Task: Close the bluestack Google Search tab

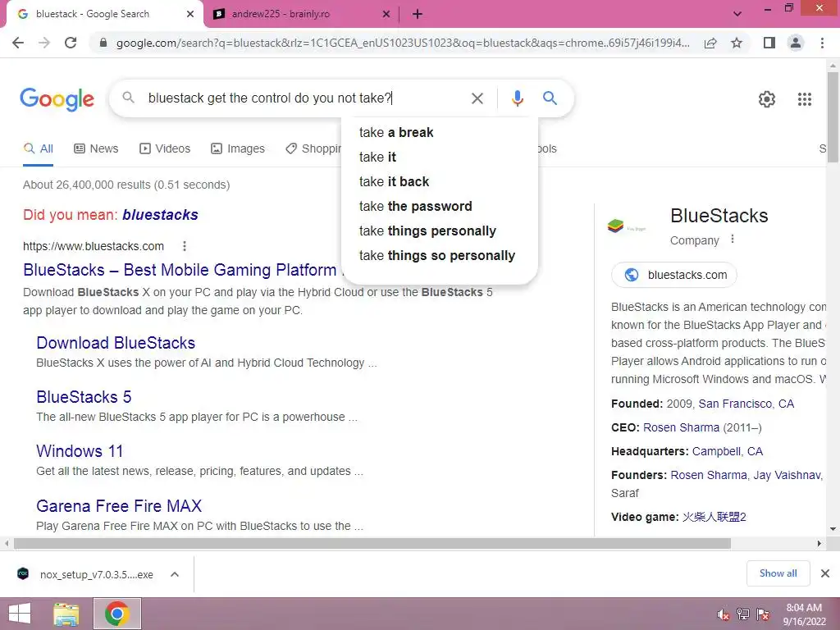Action: click(x=190, y=15)
